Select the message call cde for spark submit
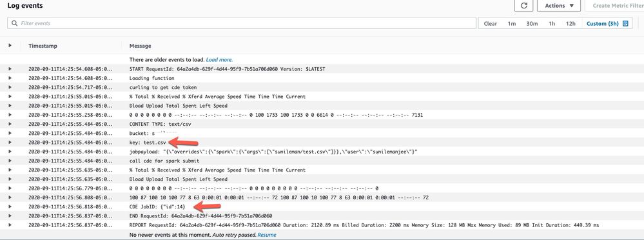The height and width of the screenshot is (240, 644). [164, 161]
